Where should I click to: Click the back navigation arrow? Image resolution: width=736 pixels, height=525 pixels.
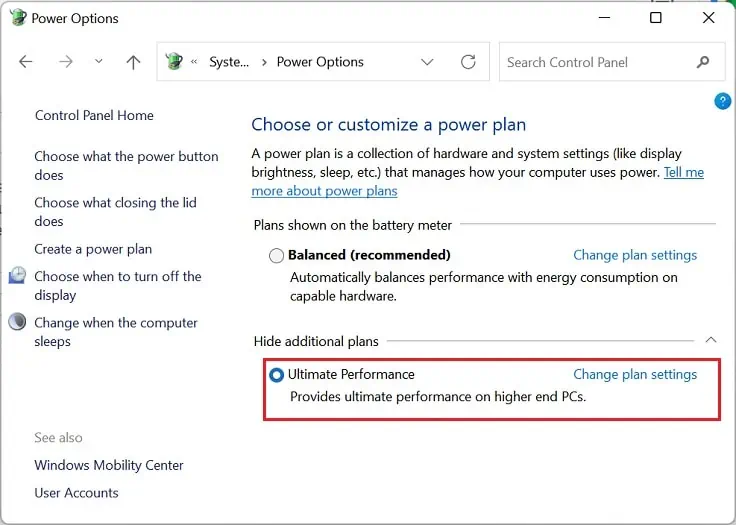(x=26, y=62)
